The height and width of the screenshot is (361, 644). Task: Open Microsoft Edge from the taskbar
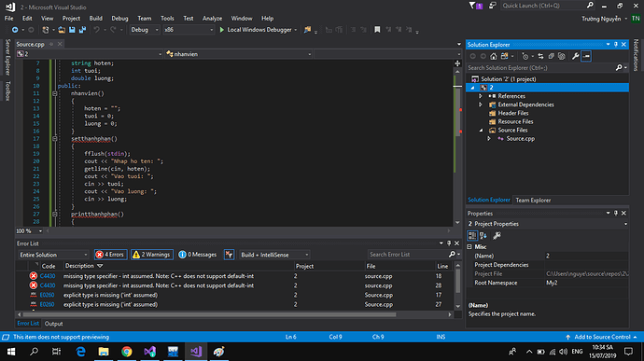80,352
